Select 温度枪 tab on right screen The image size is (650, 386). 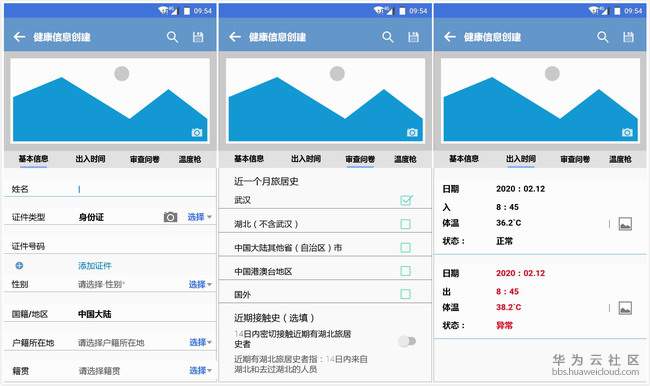click(620, 159)
